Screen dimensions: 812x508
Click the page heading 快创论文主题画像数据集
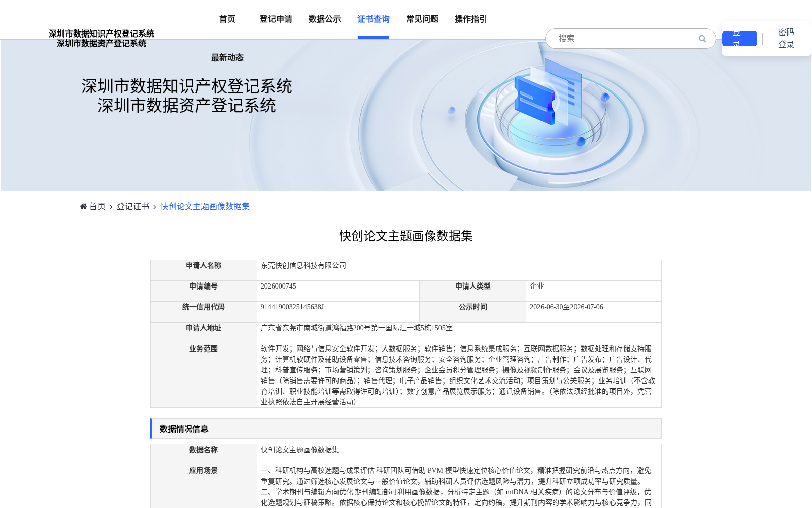pyautogui.click(x=406, y=236)
